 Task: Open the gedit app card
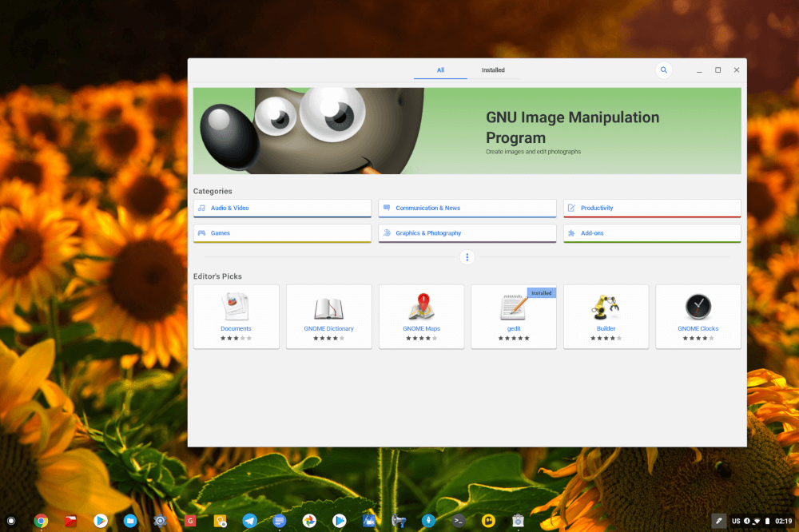pyautogui.click(x=514, y=316)
